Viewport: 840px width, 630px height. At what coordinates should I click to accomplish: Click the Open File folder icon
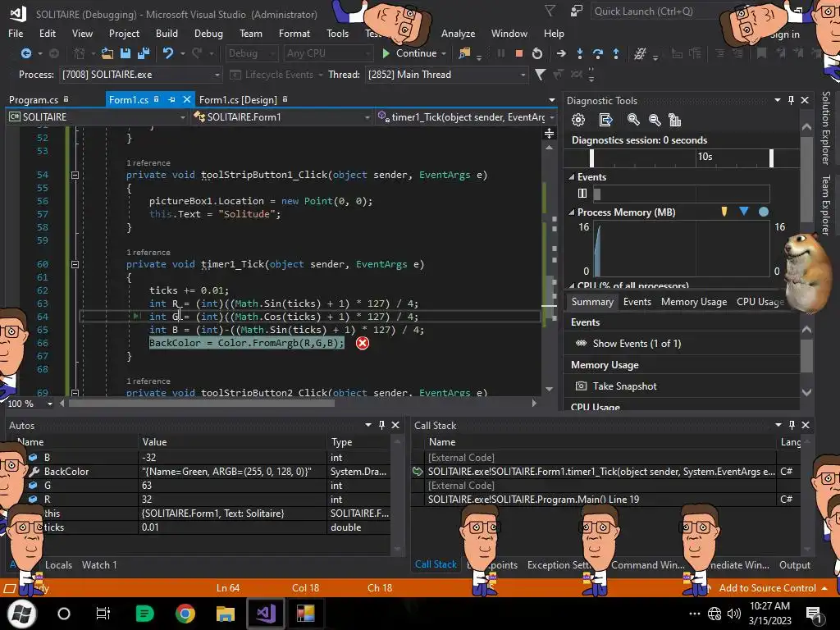point(107,53)
